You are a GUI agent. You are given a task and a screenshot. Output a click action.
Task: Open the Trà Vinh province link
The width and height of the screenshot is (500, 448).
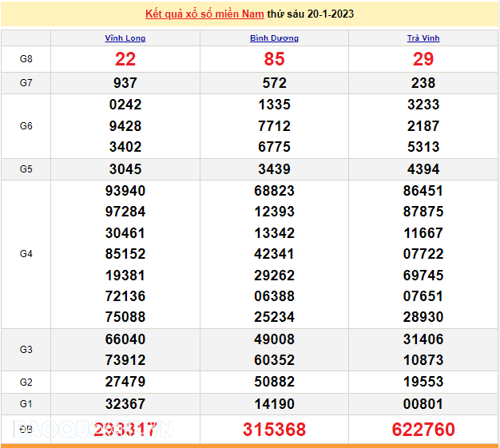coord(423,38)
